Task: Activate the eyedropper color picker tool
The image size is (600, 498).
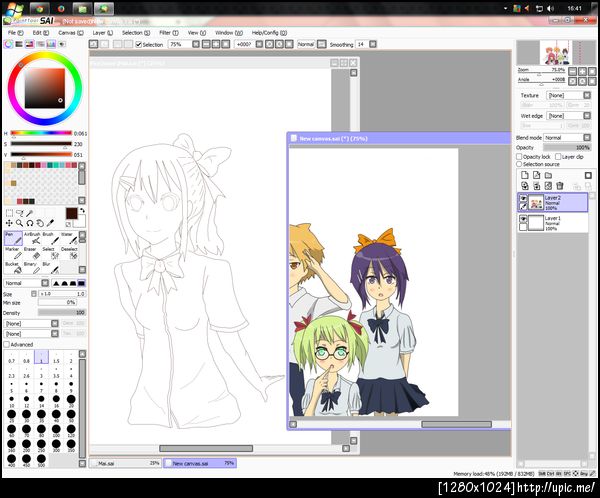Action: (50, 223)
